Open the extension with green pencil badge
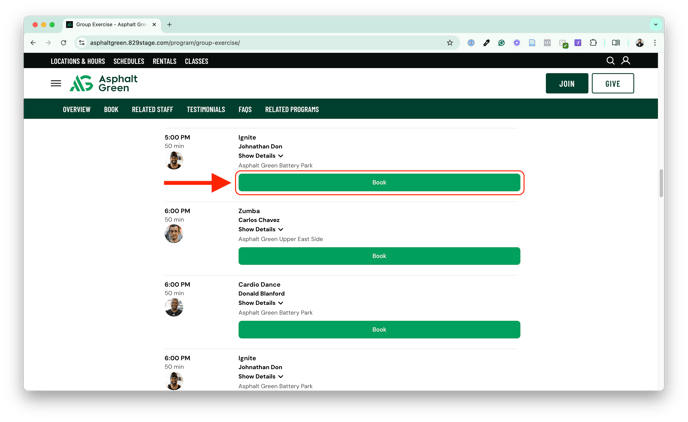The height and width of the screenshot is (422, 688). pos(563,43)
